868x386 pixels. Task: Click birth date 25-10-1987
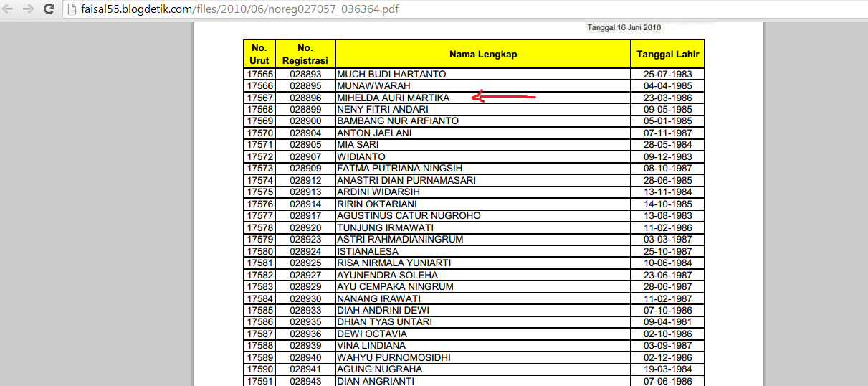(668, 251)
